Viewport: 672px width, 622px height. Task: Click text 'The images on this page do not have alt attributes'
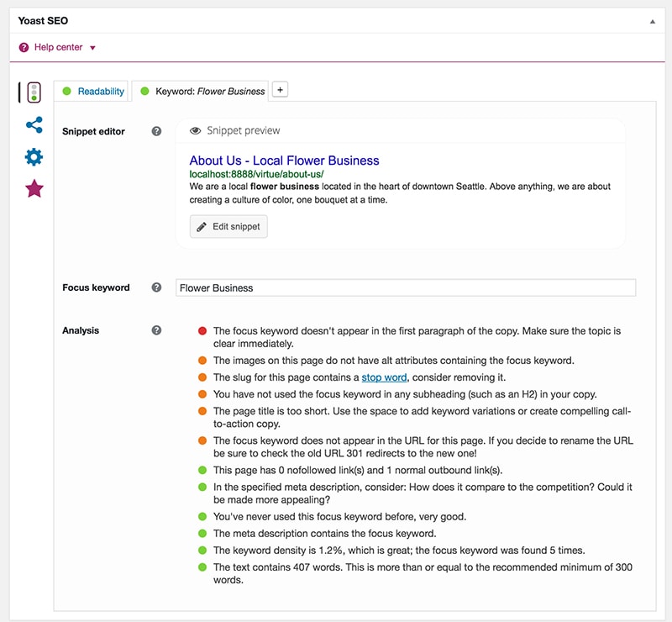click(x=327, y=361)
